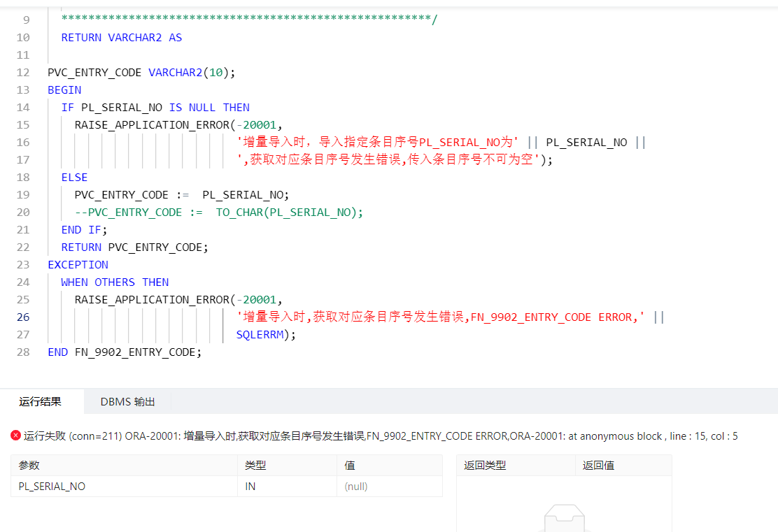Click RETURN PVC_ENTRY_CODE on line 22
Image resolution: width=778 pixels, height=532 pixels.
(134, 247)
